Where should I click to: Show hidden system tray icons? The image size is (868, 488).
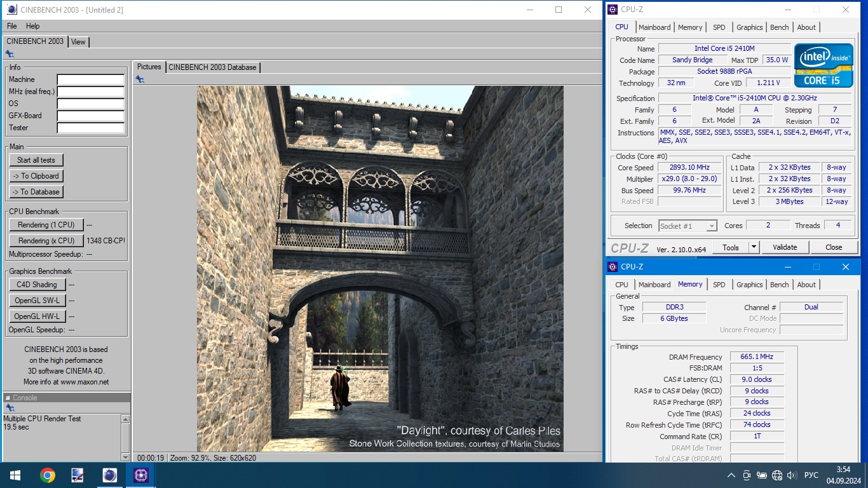point(731,475)
